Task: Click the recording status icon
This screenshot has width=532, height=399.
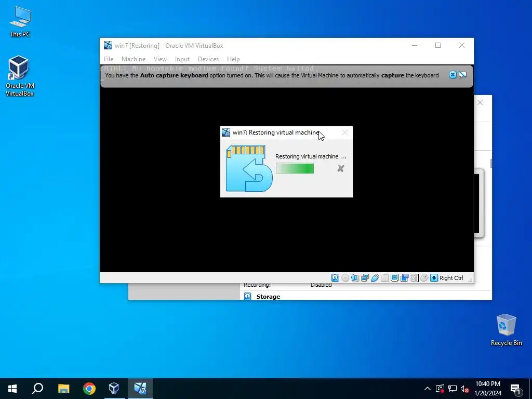Action: pyautogui.click(x=404, y=278)
